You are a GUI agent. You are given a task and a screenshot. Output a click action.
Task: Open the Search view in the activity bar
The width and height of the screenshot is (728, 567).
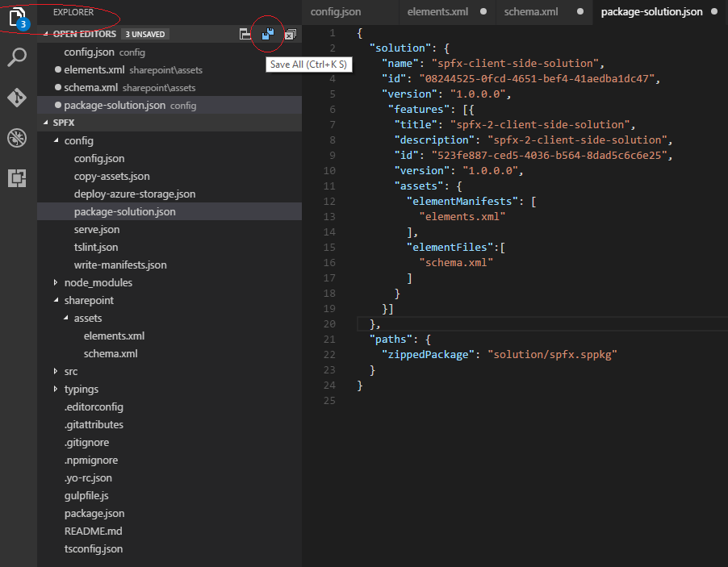[x=17, y=57]
